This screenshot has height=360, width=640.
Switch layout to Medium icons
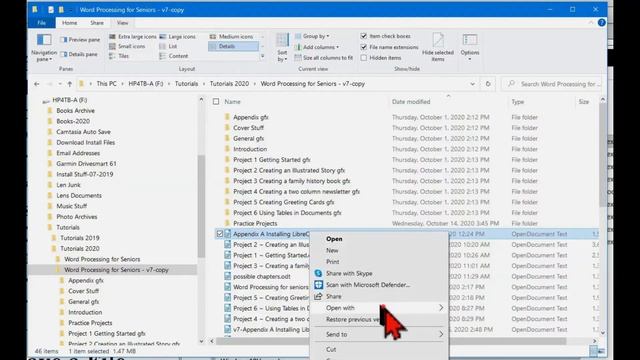231,37
